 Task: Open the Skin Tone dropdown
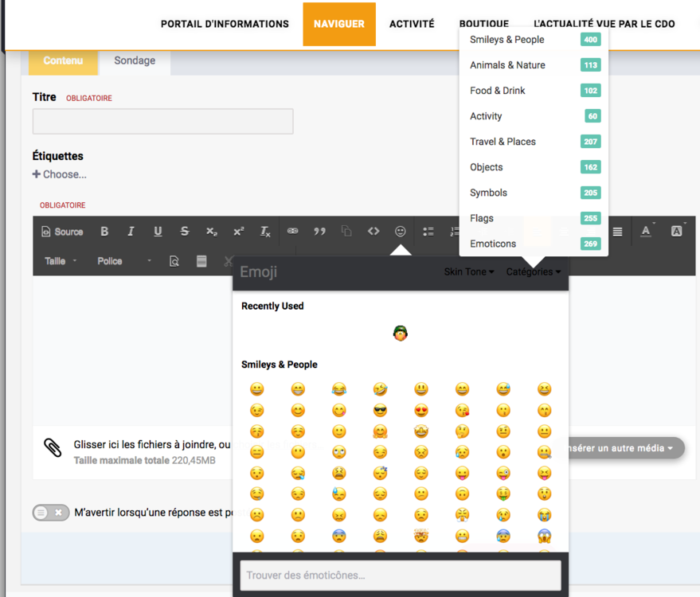(469, 271)
